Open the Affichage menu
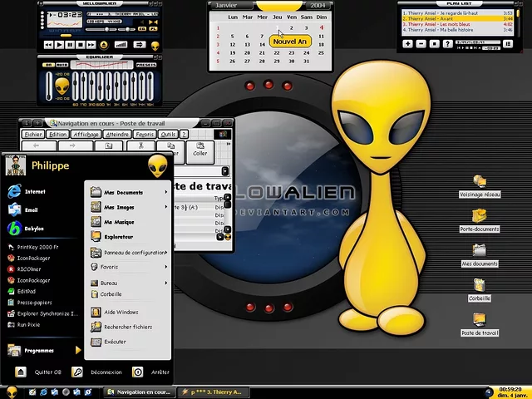 pos(86,134)
